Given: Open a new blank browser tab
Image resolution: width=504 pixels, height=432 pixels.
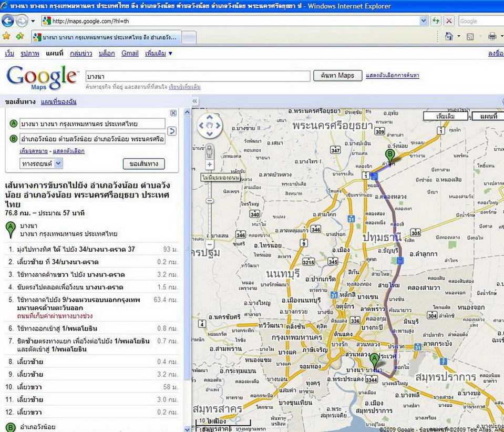Looking at the screenshot, I should (x=189, y=38).
